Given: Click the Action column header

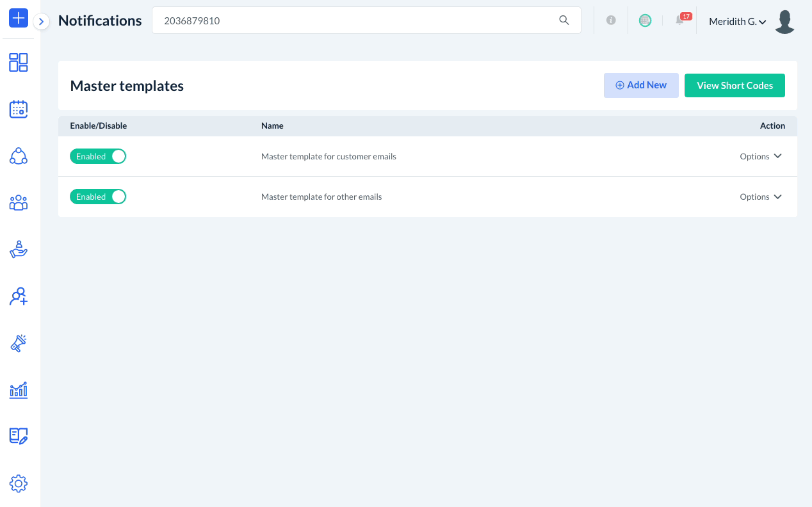Looking at the screenshot, I should [772, 125].
